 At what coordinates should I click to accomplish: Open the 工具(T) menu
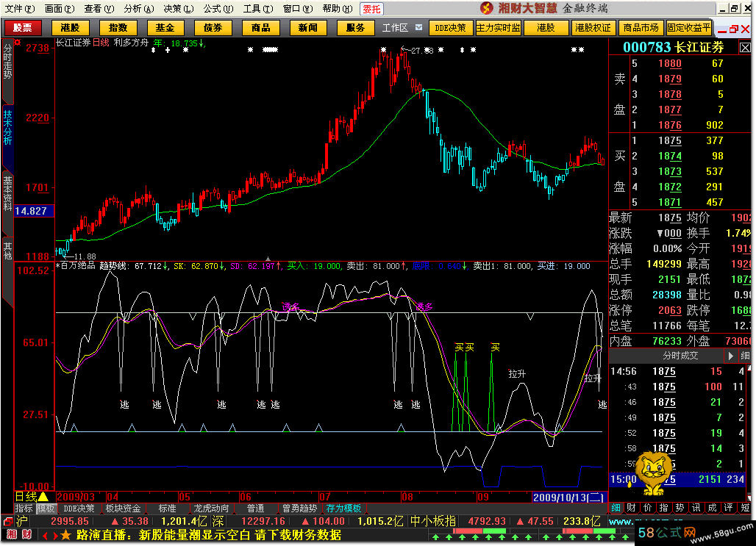pos(258,9)
